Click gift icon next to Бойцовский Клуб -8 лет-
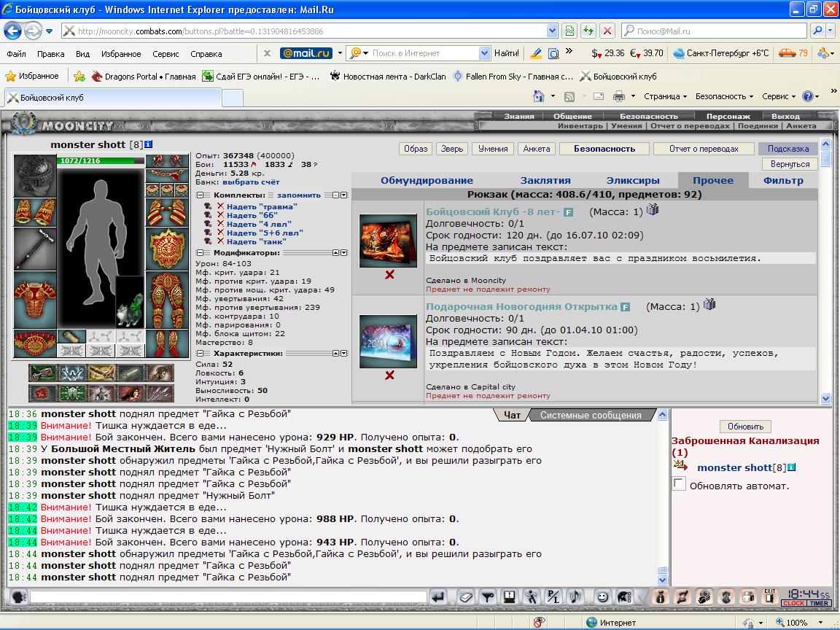The height and width of the screenshot is (630, 840). pyautogui.click(x=652, y=209)
